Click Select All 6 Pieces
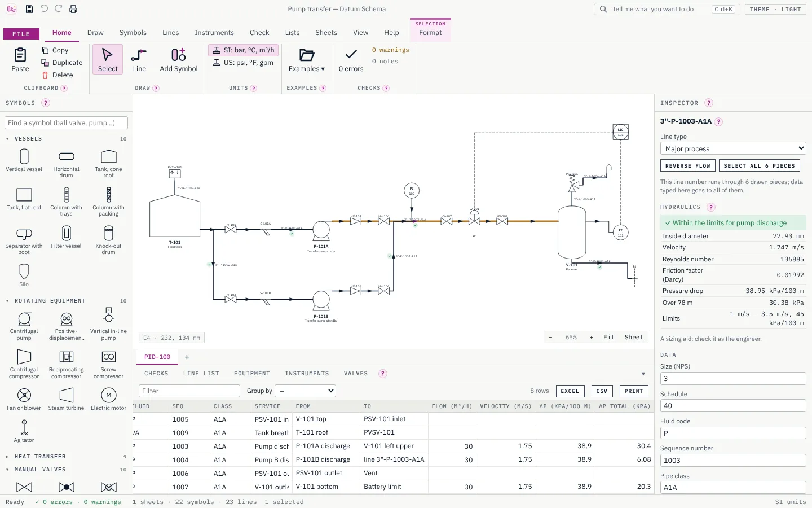The width and height of the screenshot is (812, 508). 760,166
